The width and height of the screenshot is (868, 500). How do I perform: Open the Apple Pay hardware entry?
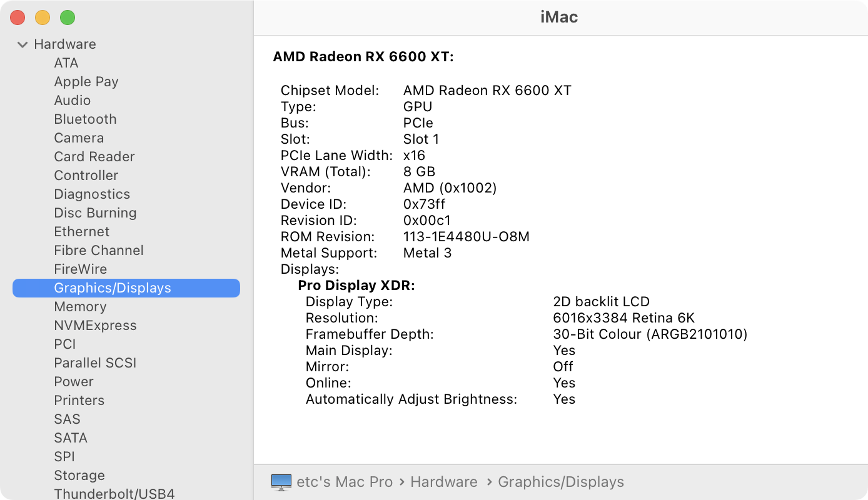coord(86,82)
